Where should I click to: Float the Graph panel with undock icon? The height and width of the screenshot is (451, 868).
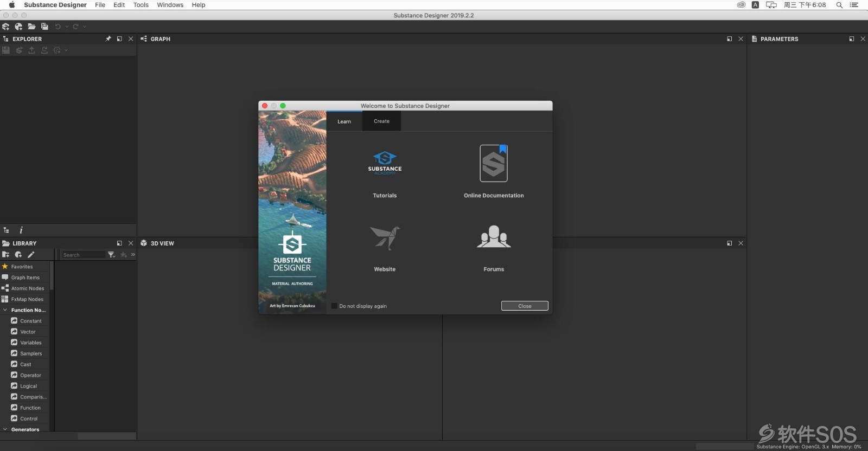click(x=730, y=39)
